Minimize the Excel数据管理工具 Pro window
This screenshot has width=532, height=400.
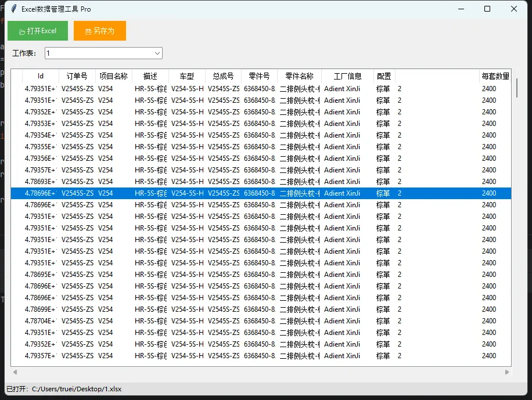coord(461,9)
